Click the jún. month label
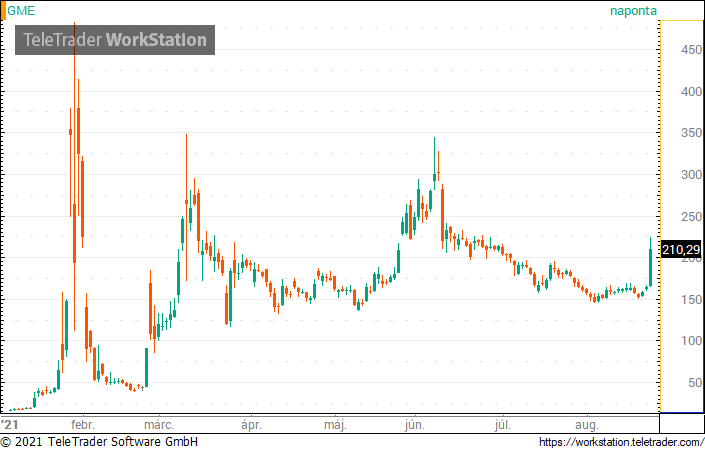The height and width of the screenshot is (451, 705). (414, 425)
